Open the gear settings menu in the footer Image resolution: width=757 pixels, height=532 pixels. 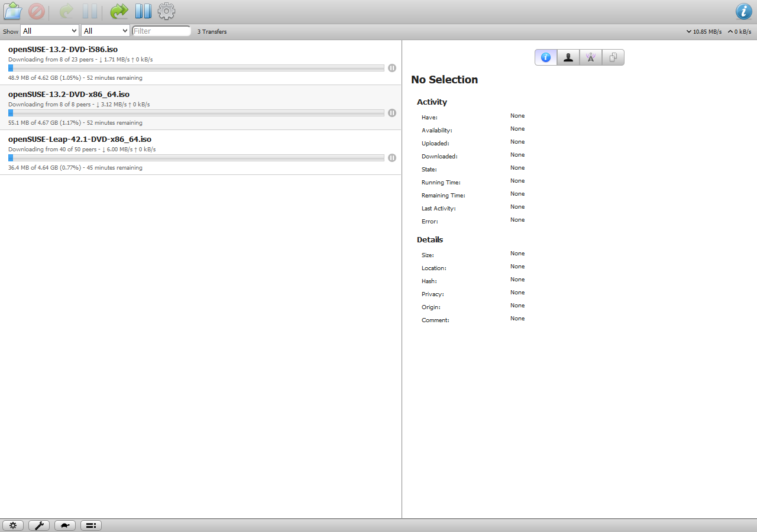point(13,525)
